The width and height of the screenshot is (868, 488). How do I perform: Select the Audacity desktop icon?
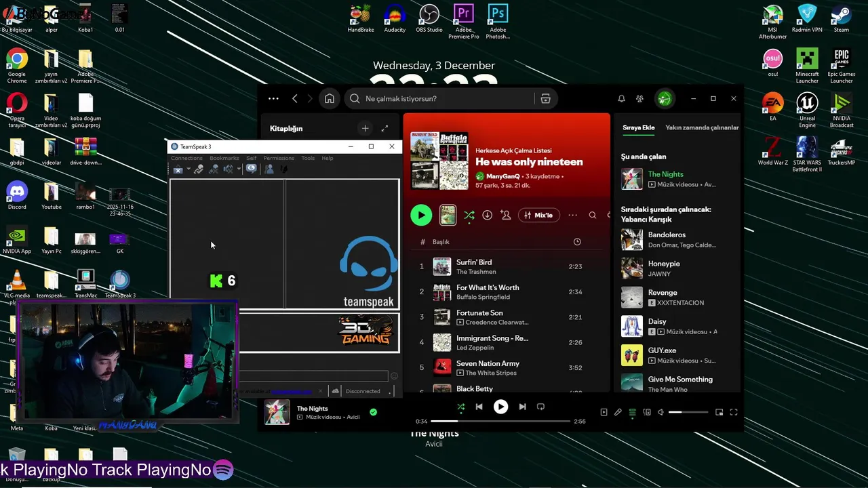coord(395,19)
